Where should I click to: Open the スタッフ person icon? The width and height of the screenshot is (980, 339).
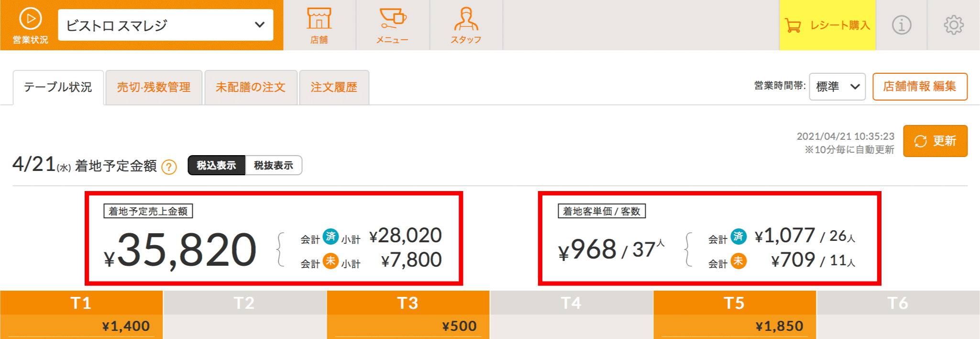(x=466, y=20)
